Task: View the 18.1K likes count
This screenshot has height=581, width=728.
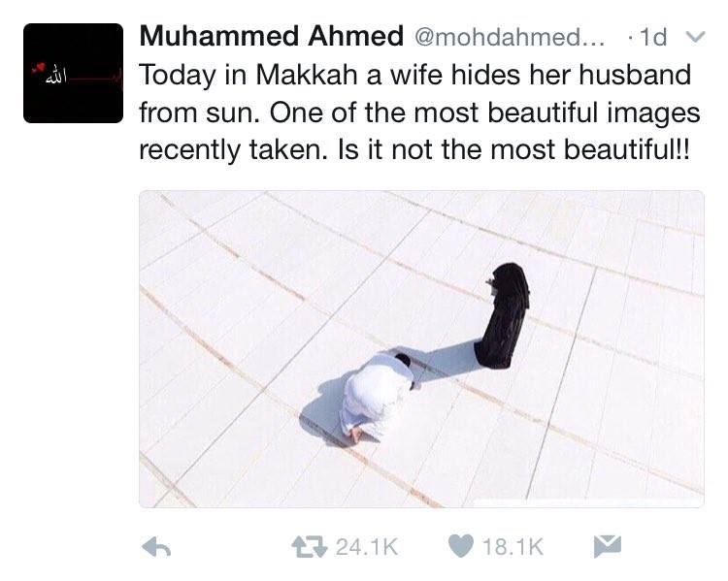Action: [513, 547]
